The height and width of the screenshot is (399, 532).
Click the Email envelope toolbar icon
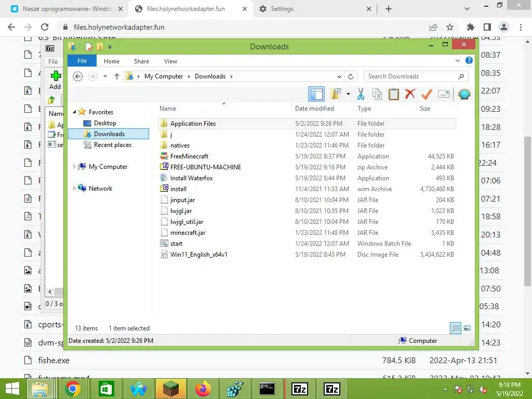coord(444,94)
